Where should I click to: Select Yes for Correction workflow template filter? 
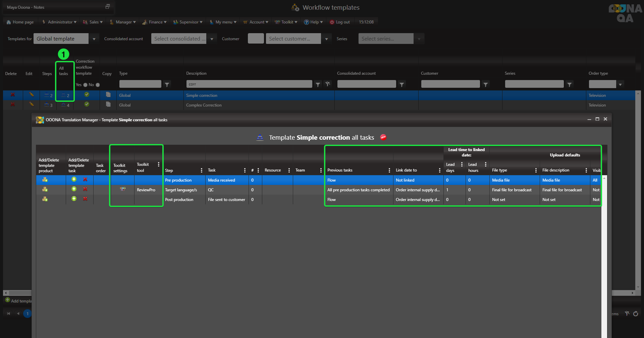pyautogui.click(x=85, y=85)
